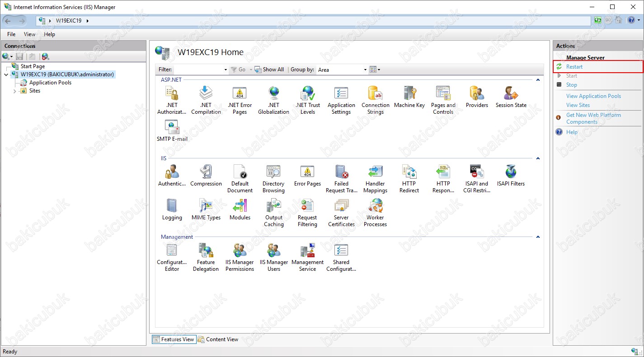The height and width of the screenshot is (357, 644).
Task: Open the View menu
Action: click(x=29, y=34)
